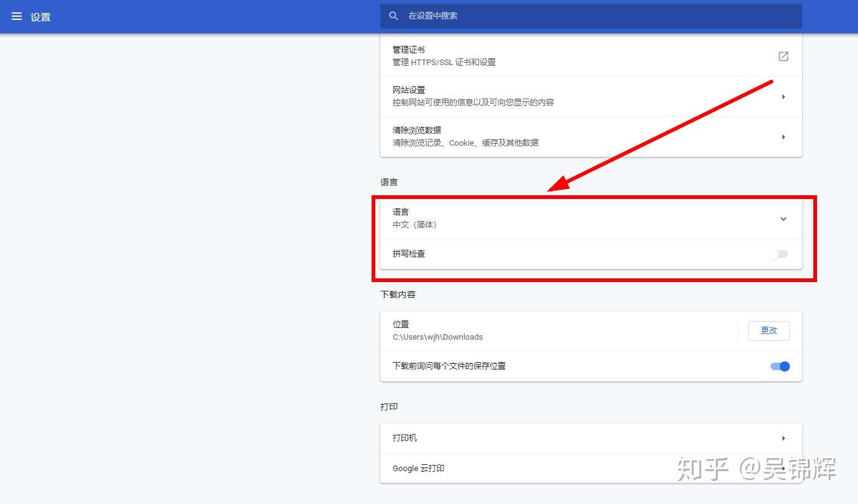Viewport: 858px width, 504px height.
Task: Click the 网站设置 row title
Action: coord(408,90)
